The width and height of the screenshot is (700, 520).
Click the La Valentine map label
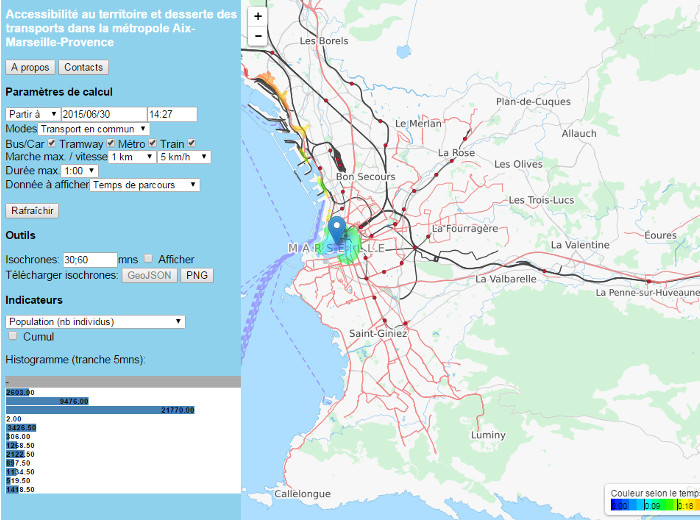pos(580,245)
